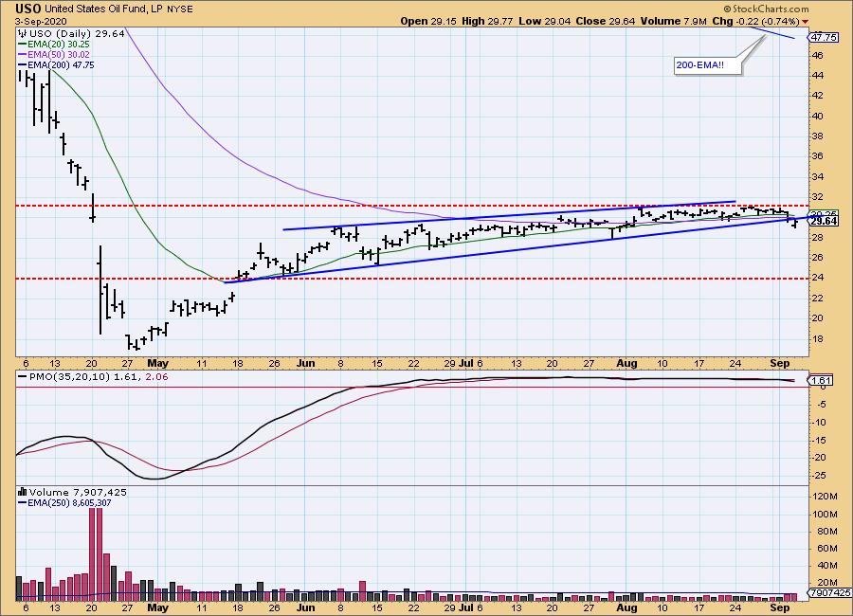The width and height of the screenshot is (853, 616).
Task: Click the 7907425 volume axis marker
Action: click(x=829, y=592)
